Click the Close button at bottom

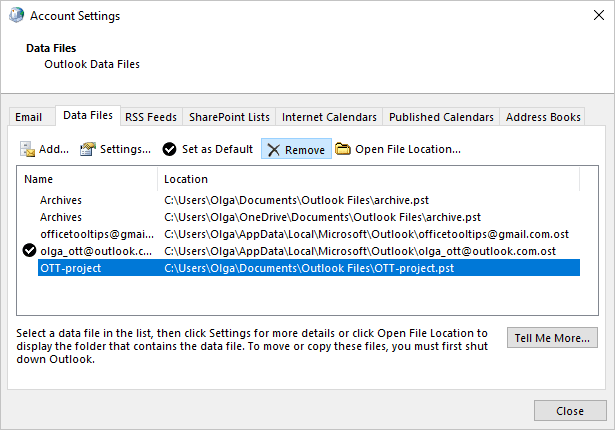tap(570, 411)
